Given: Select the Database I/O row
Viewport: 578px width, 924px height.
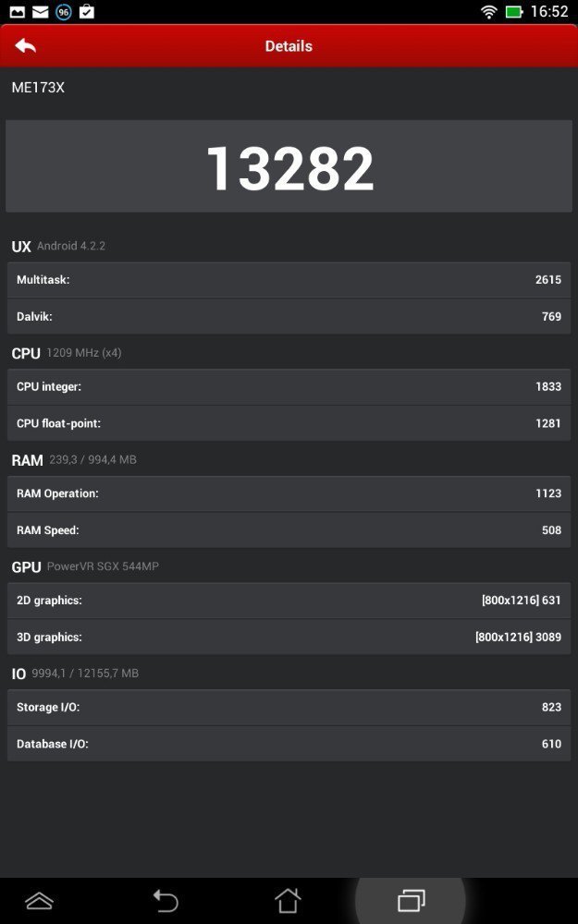Looking at the screenshot, I should (289, 744).
